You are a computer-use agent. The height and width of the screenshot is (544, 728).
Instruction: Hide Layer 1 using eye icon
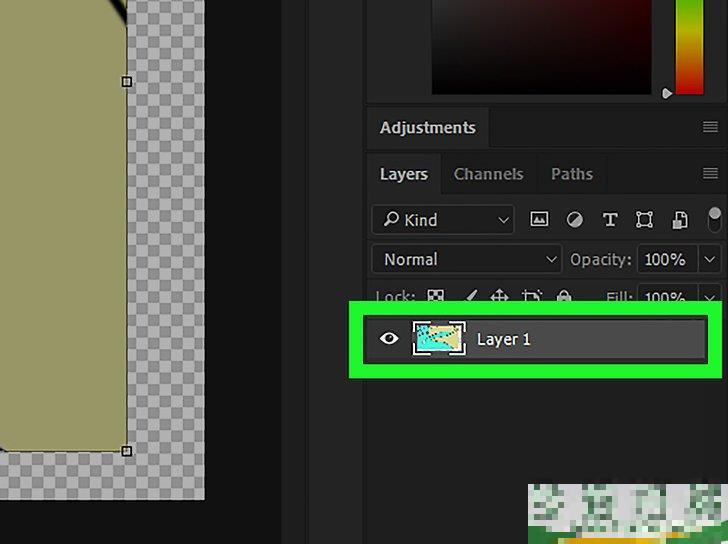(x=389, y=339)
